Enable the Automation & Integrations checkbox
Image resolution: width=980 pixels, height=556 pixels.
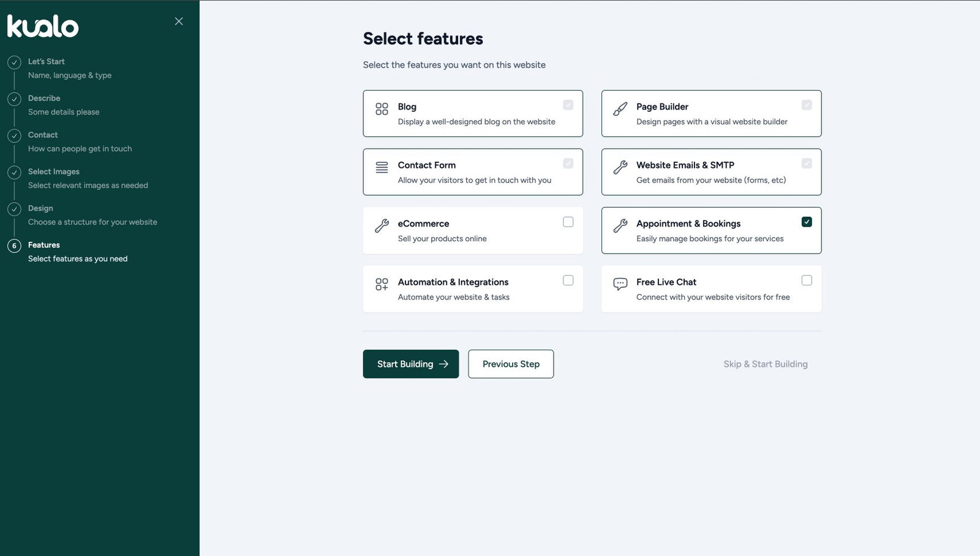568,280
